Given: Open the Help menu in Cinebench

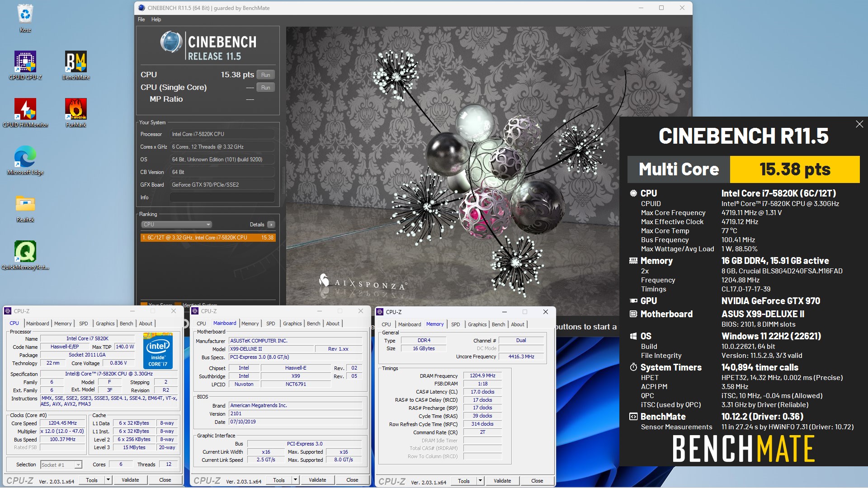Looking at the screenshot, I should pos(156,19).
